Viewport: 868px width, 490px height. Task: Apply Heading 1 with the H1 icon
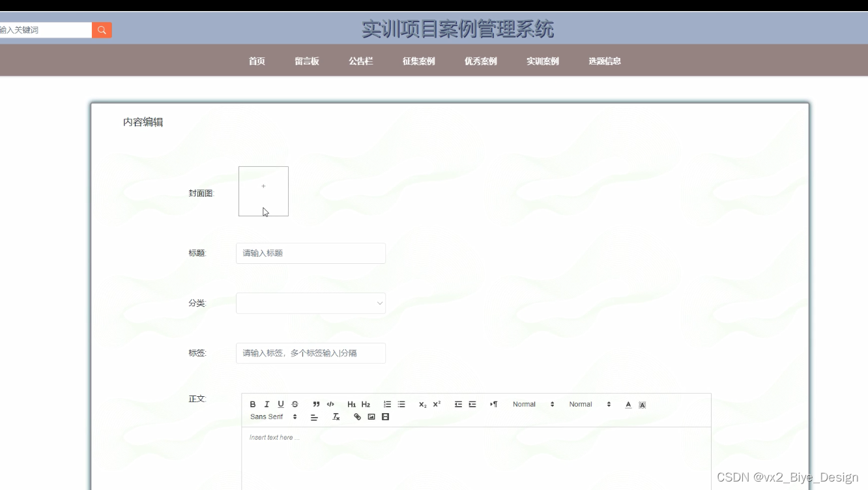pyautogui.click(x=352, y=405)
